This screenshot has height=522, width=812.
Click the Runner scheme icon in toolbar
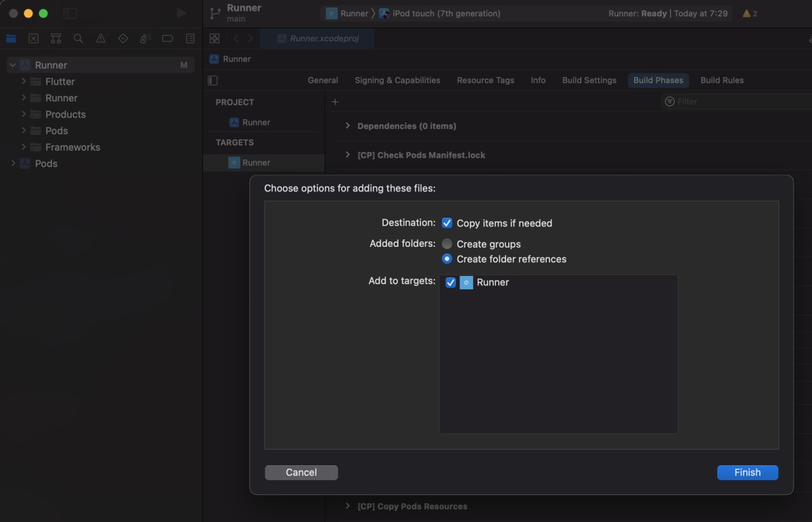[332, 14]
